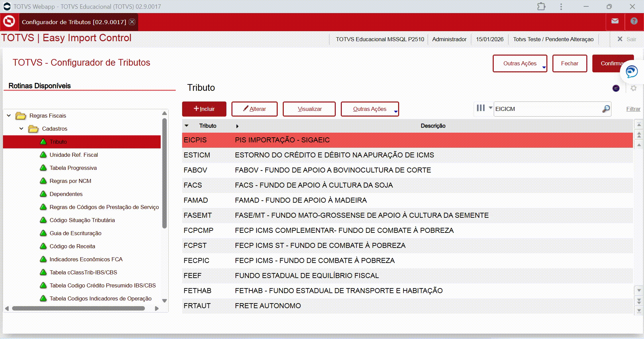Open the top Outras Ações dropdown
The image size is (644, 339).
520,63
